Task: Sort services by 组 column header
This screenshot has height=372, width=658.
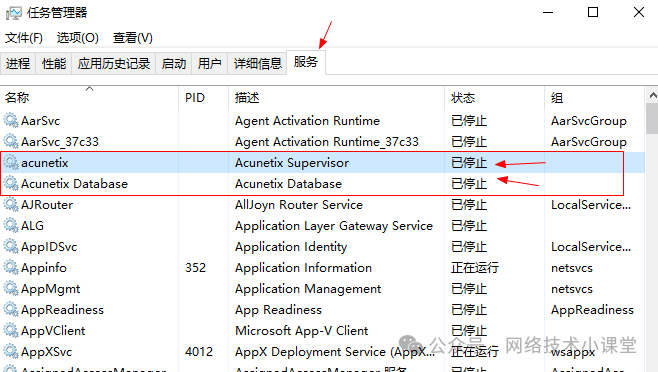Action: pyautogui.click(x=594, y=97)
